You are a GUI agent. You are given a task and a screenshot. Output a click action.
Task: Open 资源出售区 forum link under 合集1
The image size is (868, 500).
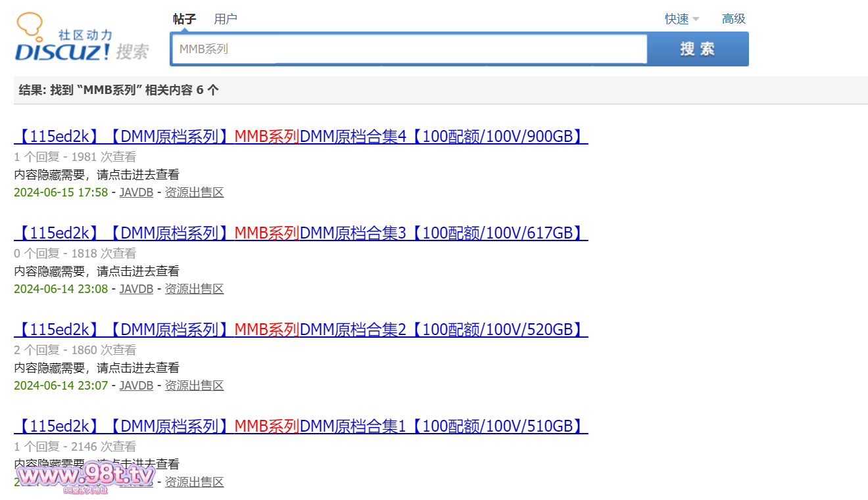coord(194,482)
